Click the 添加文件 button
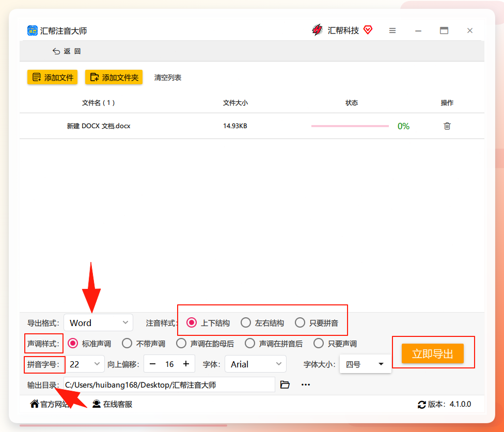 [x=52, y=77]
